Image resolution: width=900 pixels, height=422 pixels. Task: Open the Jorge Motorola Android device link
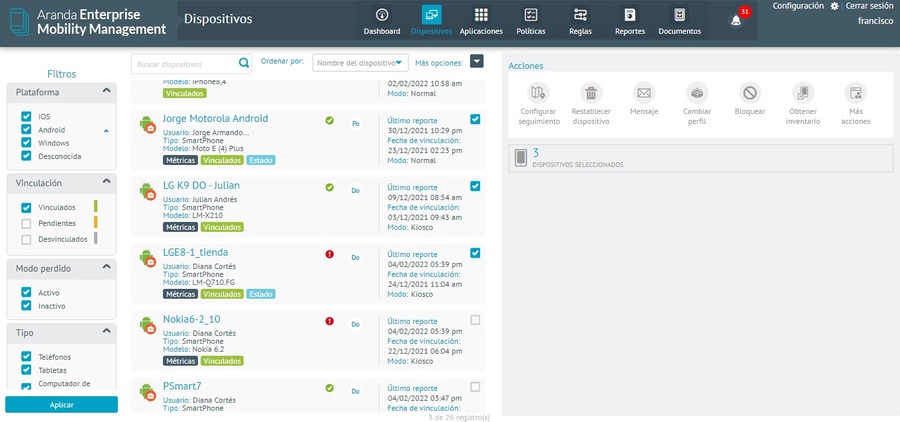[215, 118]
